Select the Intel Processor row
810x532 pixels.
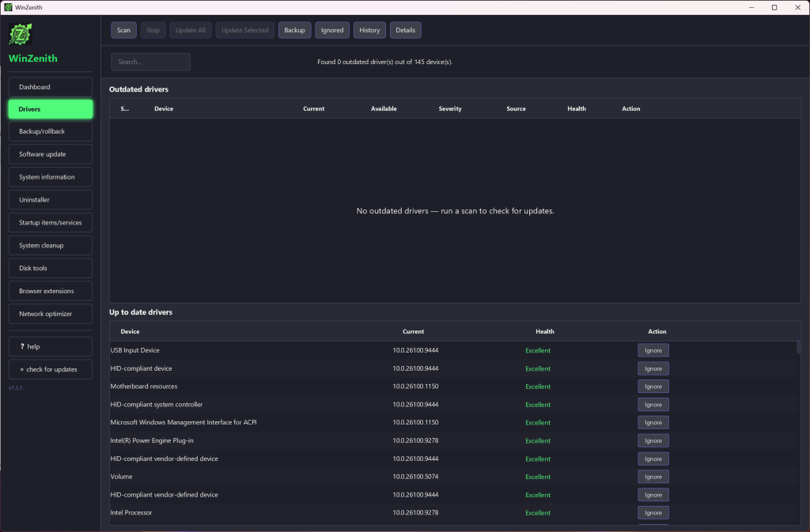click(453, 513)
